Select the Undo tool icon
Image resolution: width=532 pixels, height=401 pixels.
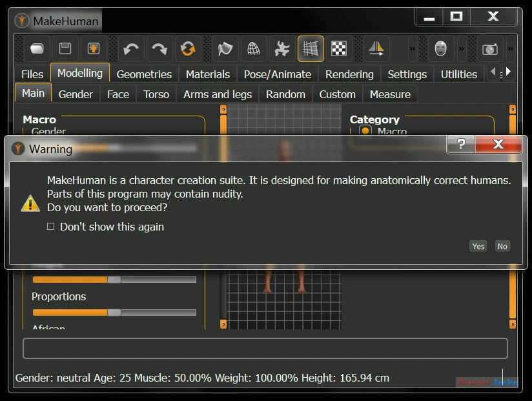pyautogui.click(x=130, y=48)
